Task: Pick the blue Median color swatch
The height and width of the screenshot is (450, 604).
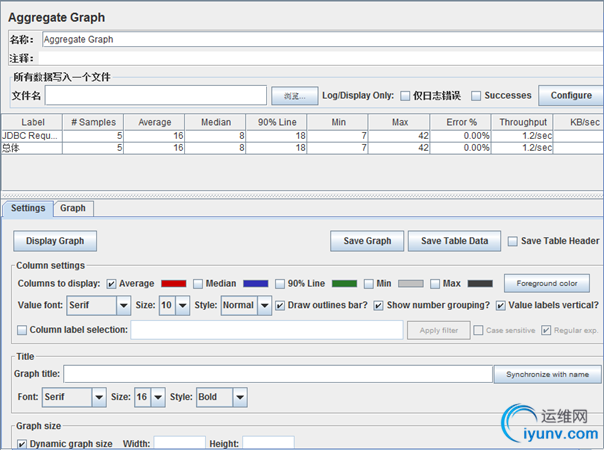Action: (256, 284)
